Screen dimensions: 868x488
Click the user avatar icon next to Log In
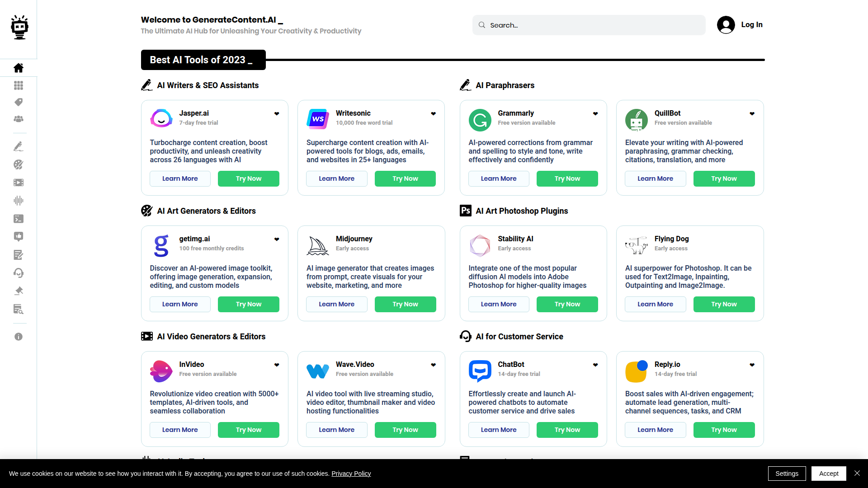[x=726, y=25]
